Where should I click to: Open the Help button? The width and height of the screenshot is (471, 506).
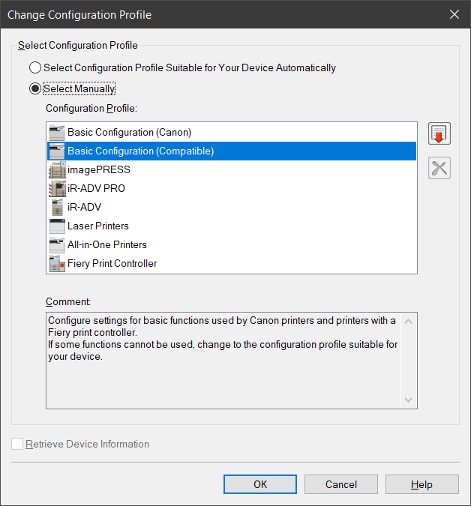[422, 484]
